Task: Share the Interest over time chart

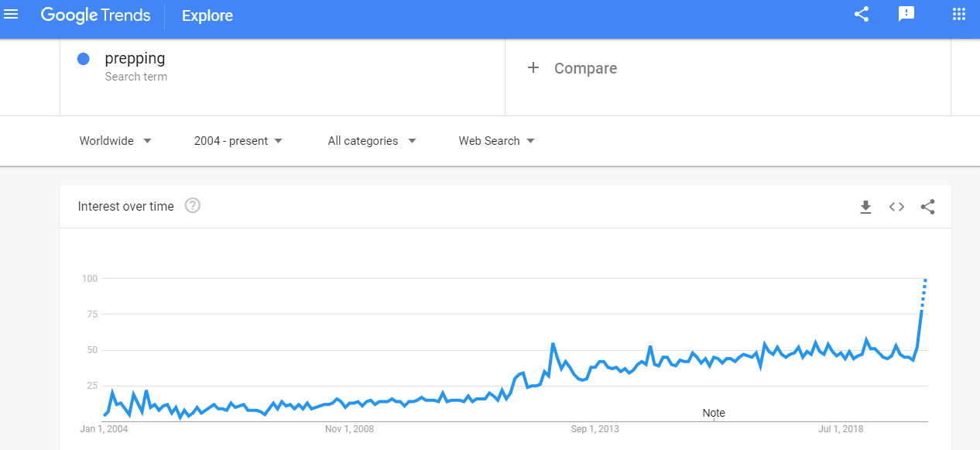Action: click(x=927, y=207)
